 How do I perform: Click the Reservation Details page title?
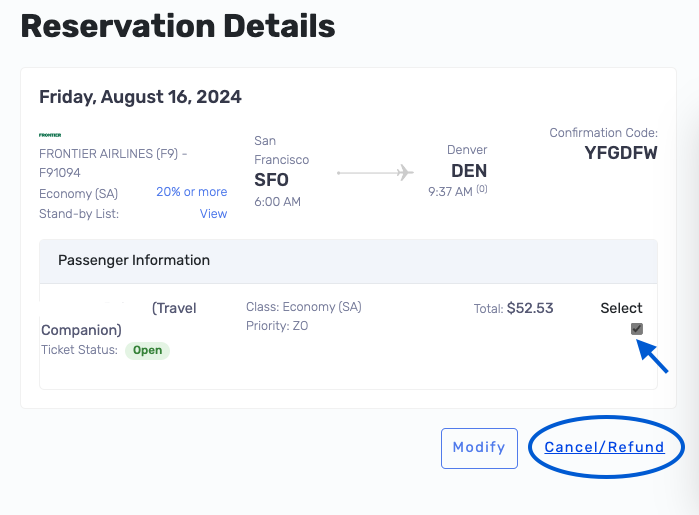178,27
